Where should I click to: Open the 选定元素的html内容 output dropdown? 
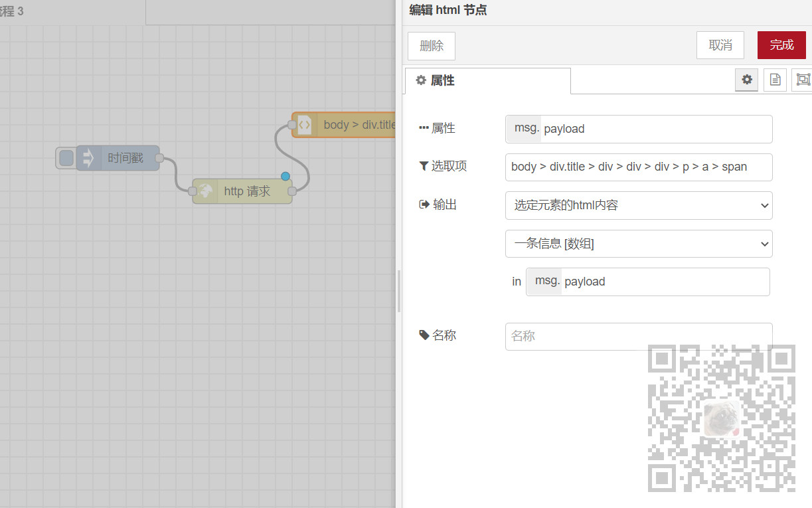[x=639, y=205]
